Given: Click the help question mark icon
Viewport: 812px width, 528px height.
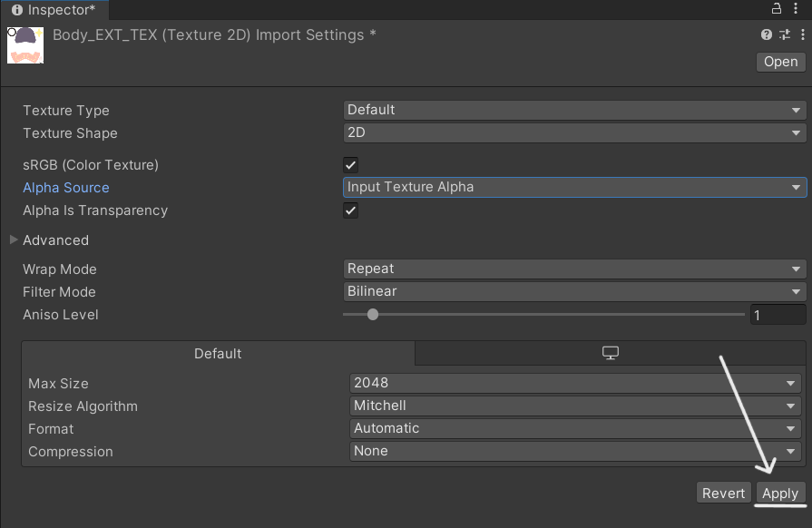Looking at the screenshot, I should (767, 34).
